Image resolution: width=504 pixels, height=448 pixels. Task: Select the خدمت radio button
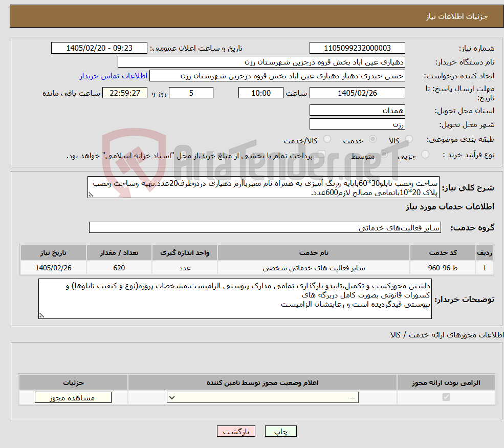click(372, 139)
